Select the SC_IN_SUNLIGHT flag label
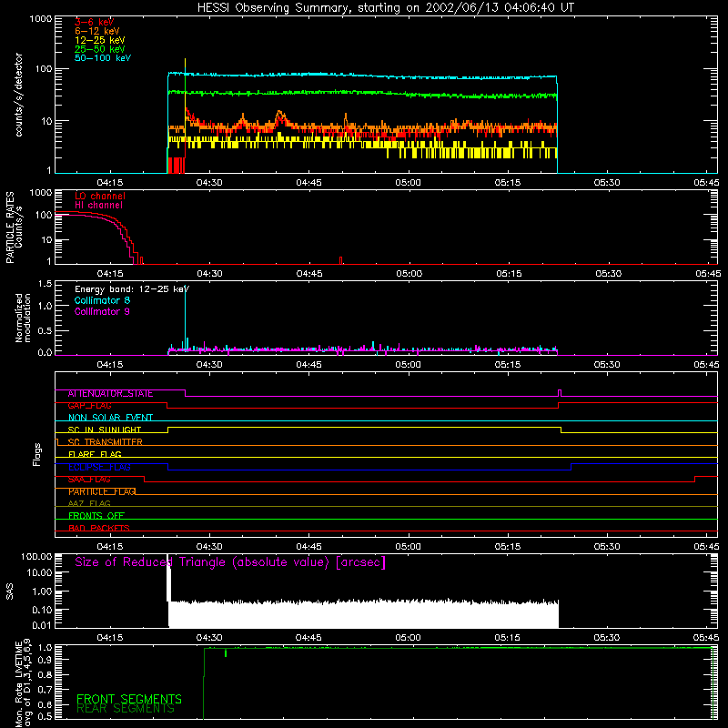728x728 pixels. coord(105,430)
